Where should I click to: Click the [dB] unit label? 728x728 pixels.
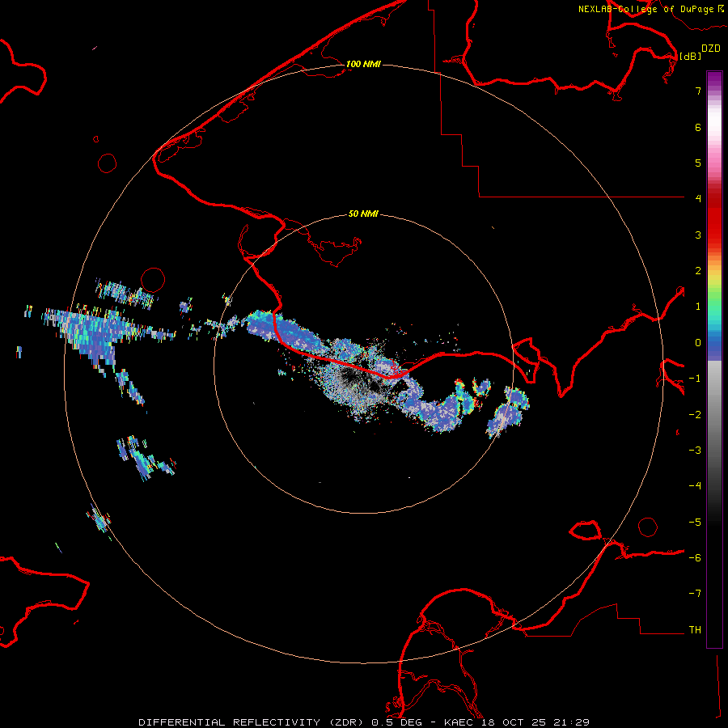point(691,56)
